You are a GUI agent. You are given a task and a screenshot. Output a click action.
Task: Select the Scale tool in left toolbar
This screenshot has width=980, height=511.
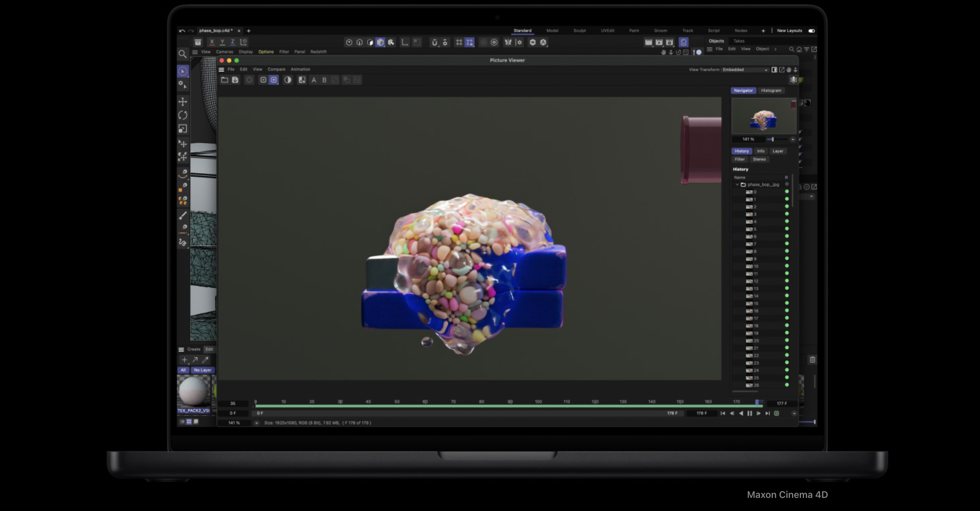(183, 129)
